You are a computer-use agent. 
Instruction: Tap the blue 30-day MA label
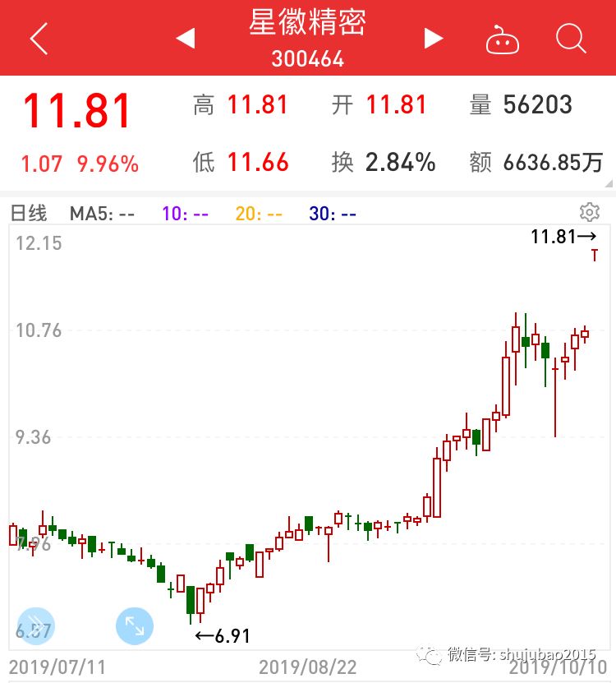(332, 214)
